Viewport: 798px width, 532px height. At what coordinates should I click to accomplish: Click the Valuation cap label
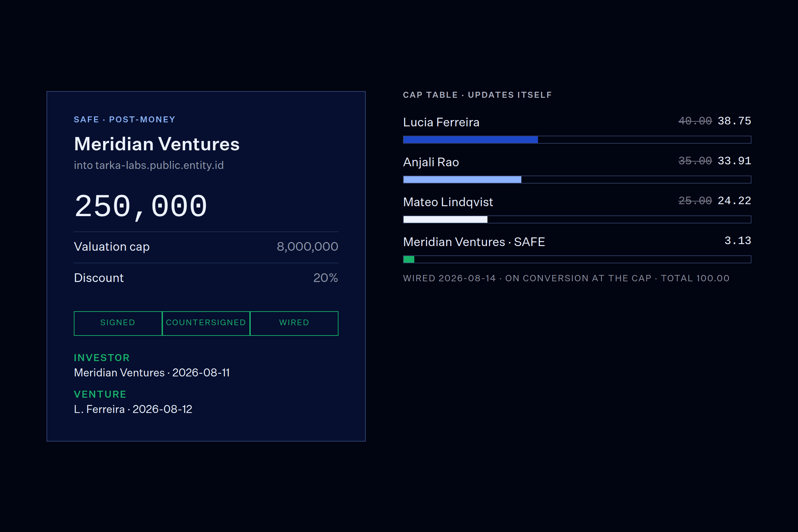[x=112, y=247]
